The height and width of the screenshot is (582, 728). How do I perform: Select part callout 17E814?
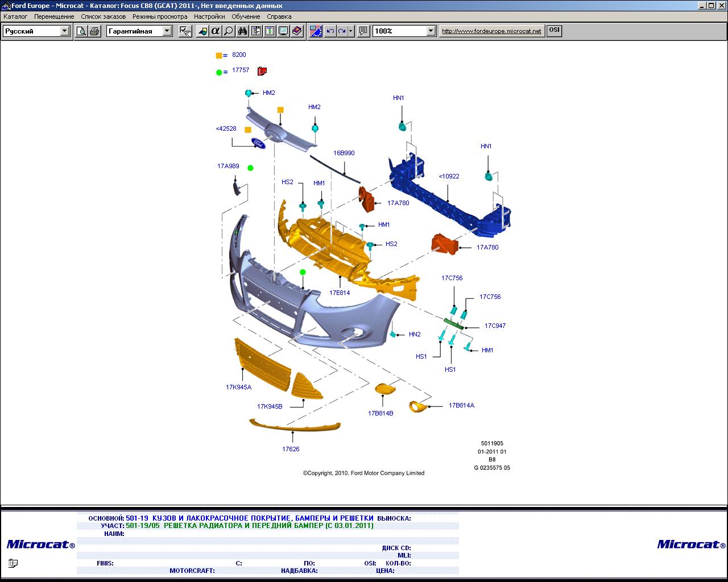(x=340, y=293)
